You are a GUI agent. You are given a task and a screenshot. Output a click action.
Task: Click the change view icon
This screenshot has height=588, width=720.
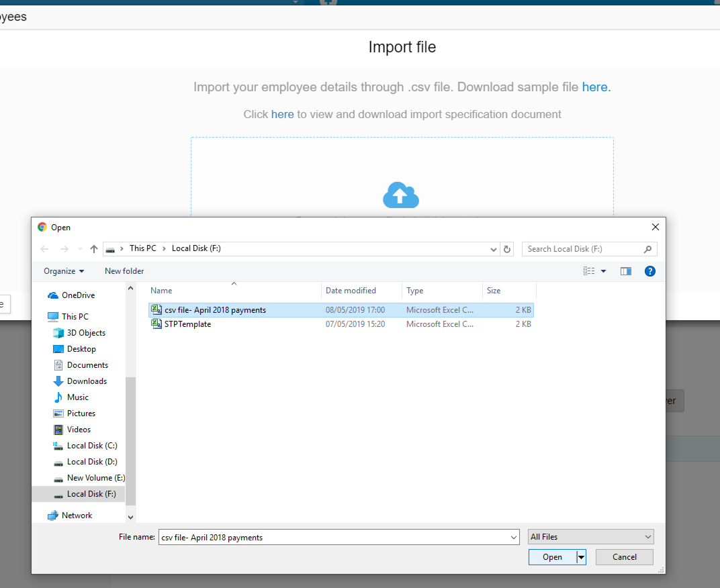click(x=590, y=271)
